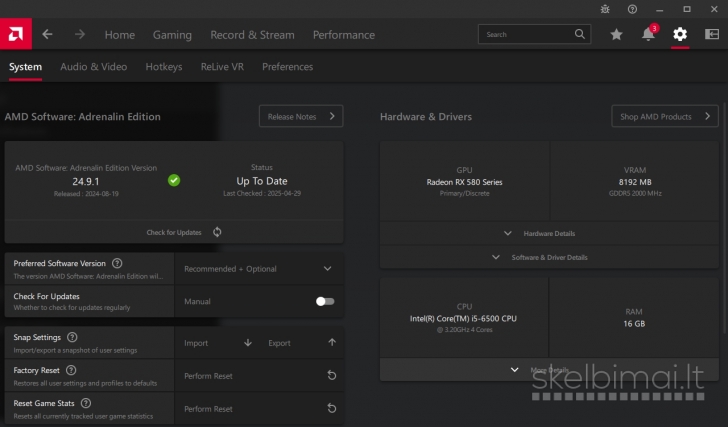
Task: Open help for Factory Reset
Action: [71, 370]
